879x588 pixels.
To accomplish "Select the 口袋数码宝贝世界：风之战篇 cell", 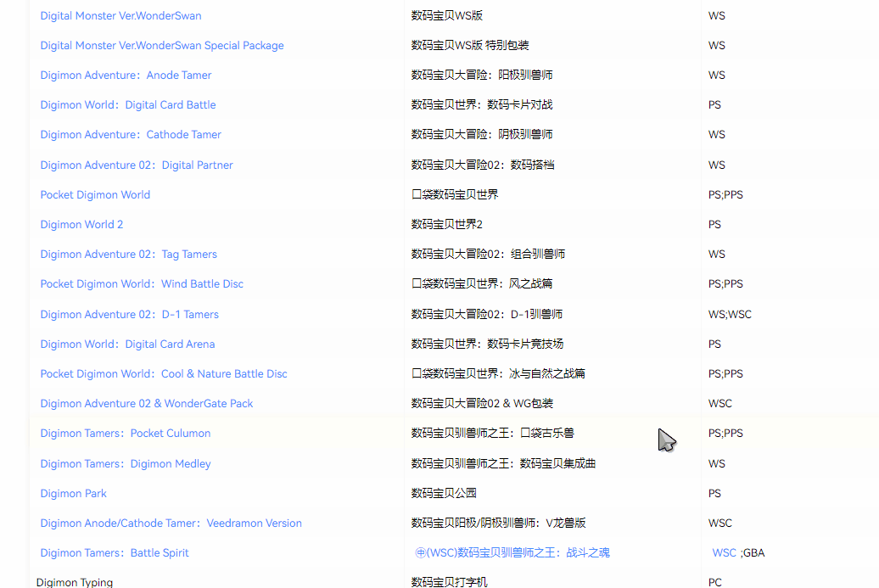I will pos(482,283).
